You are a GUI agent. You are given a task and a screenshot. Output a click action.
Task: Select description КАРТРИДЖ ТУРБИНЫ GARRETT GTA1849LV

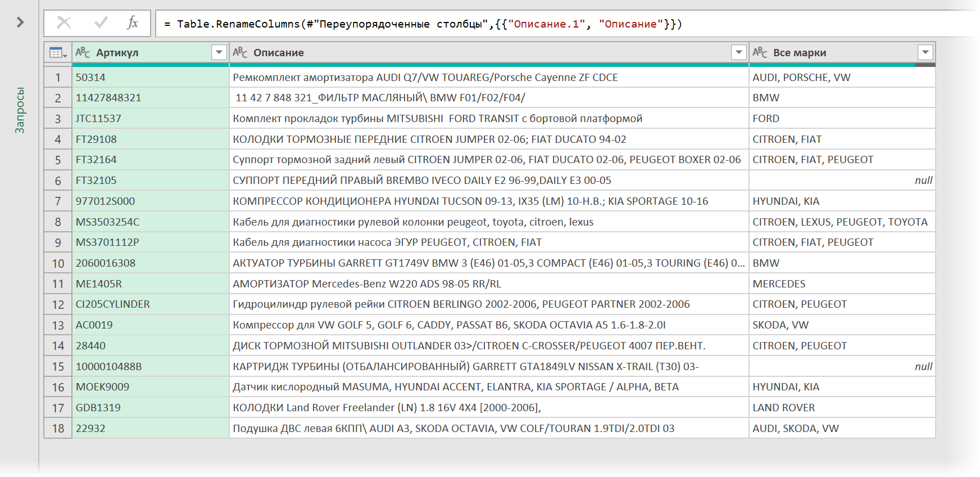[x=489, y=367]
